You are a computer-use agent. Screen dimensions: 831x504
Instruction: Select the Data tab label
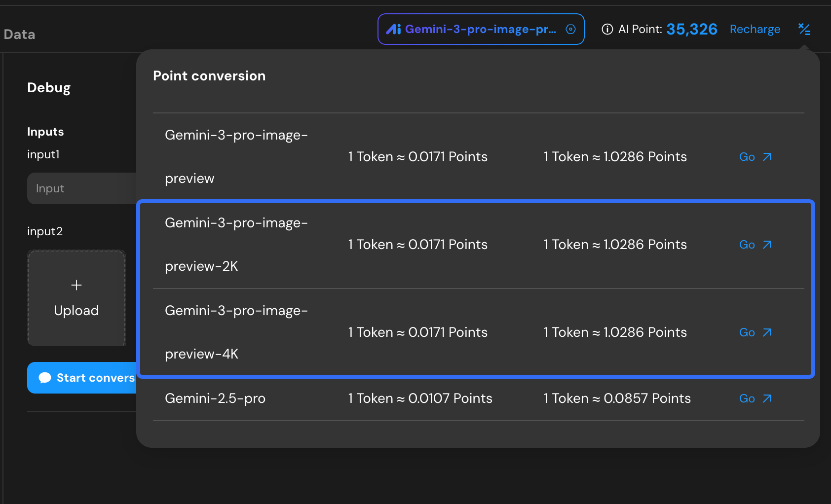(20, 35)
